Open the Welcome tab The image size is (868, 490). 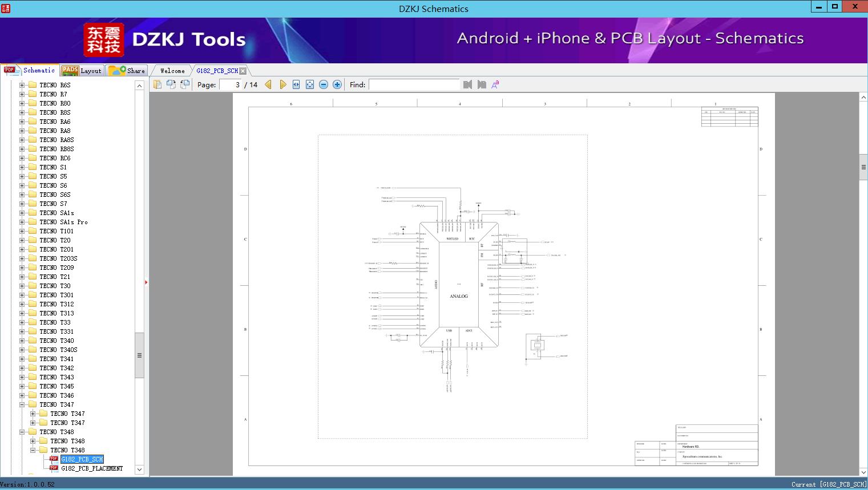pyautogui.click(x=172, y=71)
